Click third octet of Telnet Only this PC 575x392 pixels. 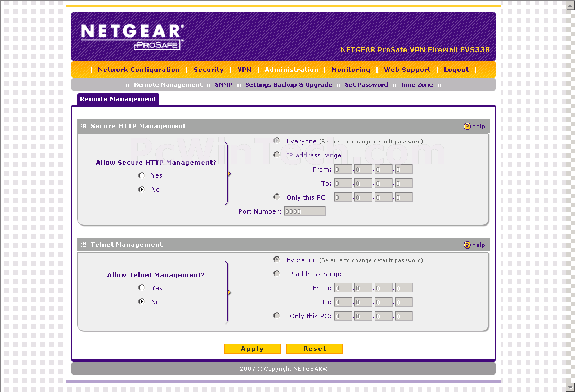[x=384, y=316]
